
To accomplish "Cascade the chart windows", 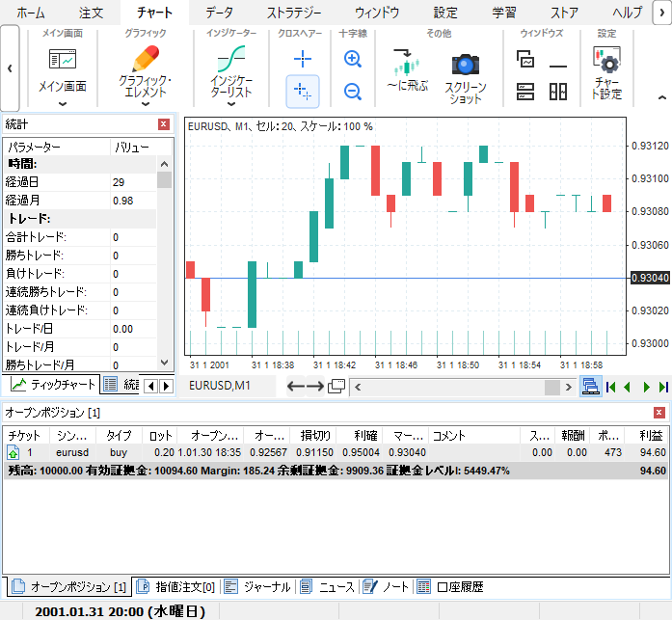I will point(525,59).
